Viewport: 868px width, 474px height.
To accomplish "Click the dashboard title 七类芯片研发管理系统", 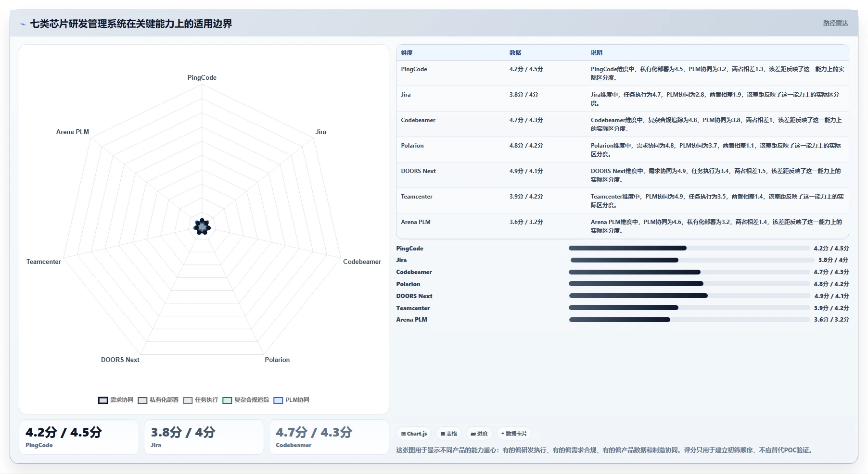I will 131,24.
